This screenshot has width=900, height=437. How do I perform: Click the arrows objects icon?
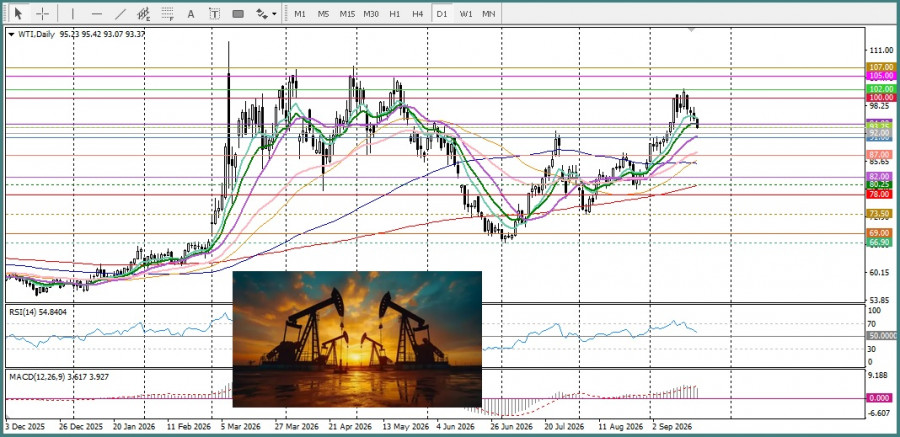(x=262, y=13)
